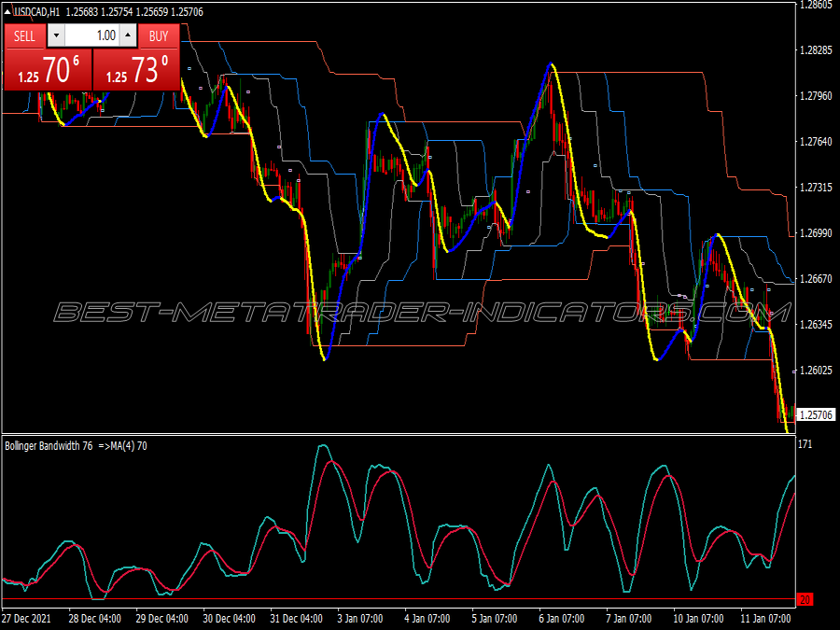Increase volume with the up arrow

[x=128, y=35]
